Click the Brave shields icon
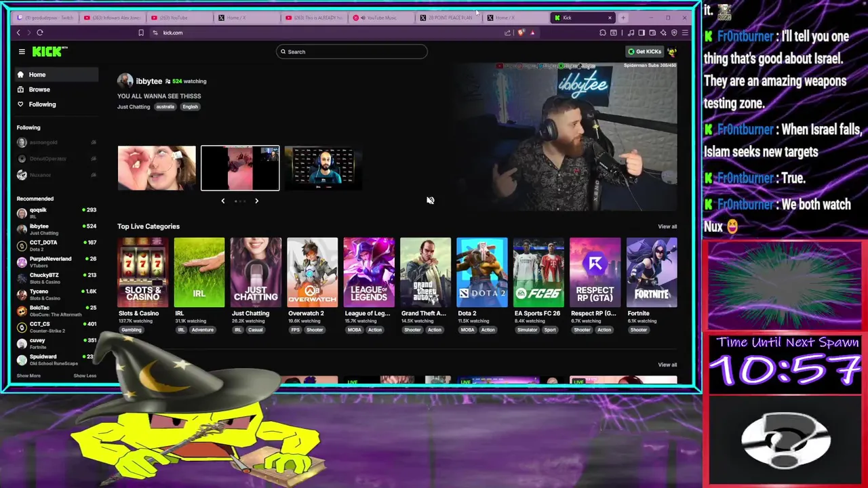Screen dimensions: 868x488 click(521, 33)
